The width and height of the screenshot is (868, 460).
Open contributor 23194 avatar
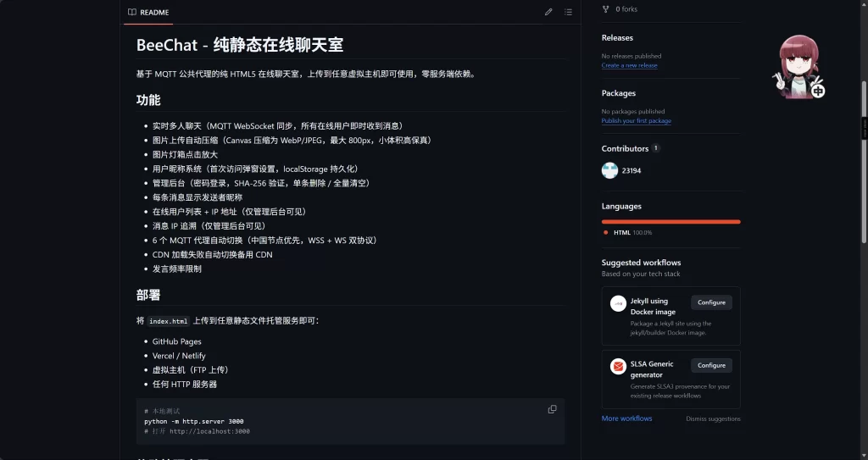pyautogui.click(x=609, y=170)
